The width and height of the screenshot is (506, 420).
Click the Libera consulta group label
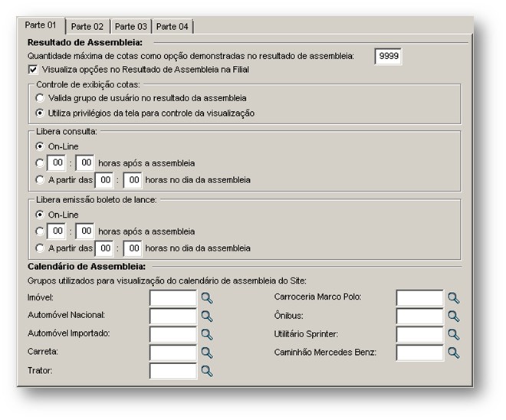(x=67, y=132)
